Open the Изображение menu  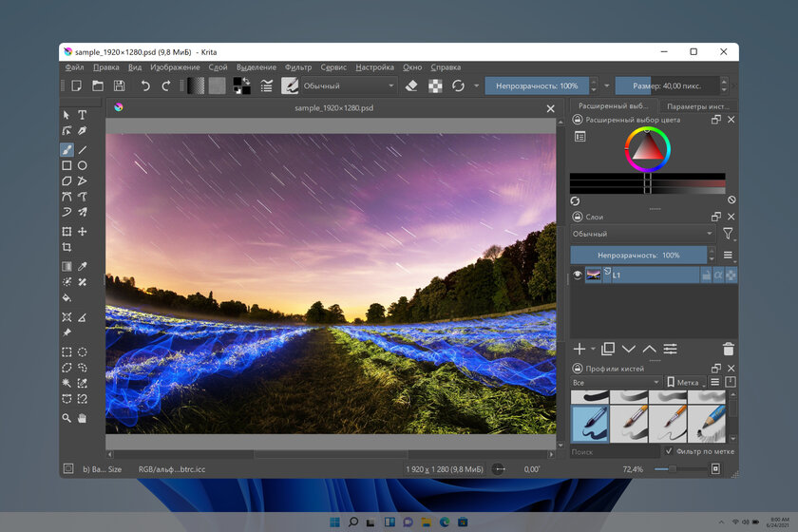pyautogui.click(x=175, y=67)
